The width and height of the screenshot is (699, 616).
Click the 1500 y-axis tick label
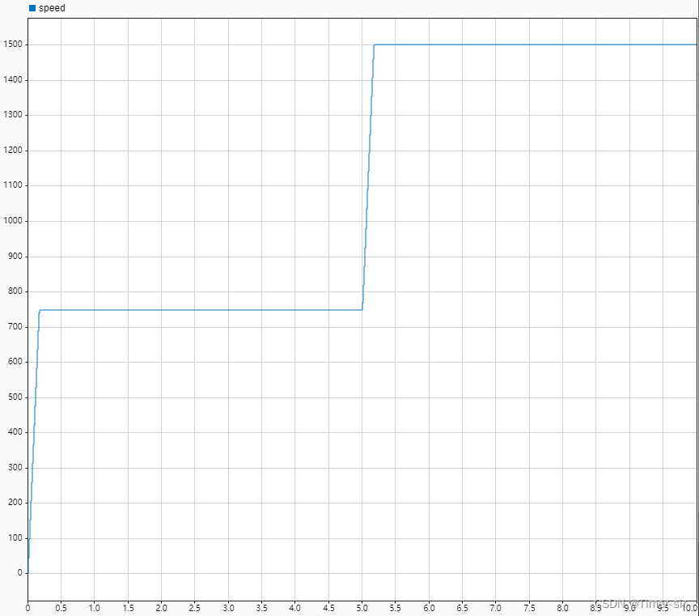tap(12, 45)
